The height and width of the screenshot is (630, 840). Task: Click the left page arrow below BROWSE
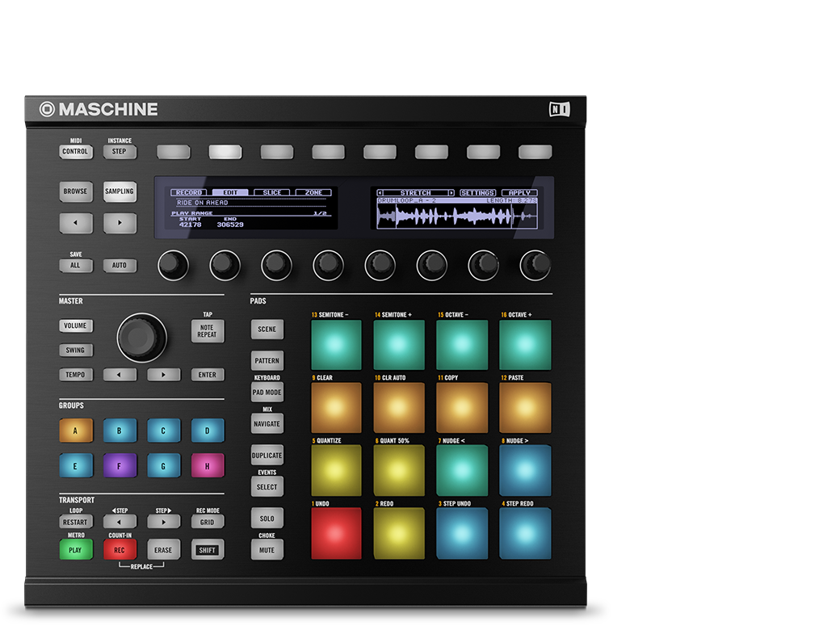pos(76,223)
